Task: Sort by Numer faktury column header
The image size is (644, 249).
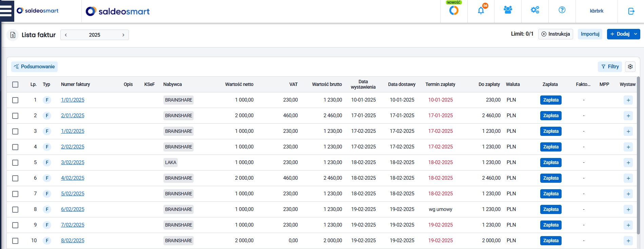Action: point(75,84)
